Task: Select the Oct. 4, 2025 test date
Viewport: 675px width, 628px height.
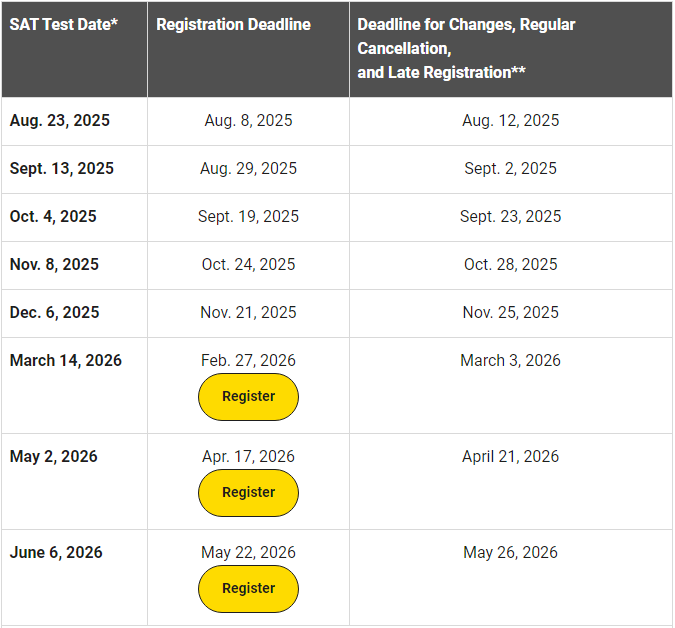Action: click(x=53, y=216)
